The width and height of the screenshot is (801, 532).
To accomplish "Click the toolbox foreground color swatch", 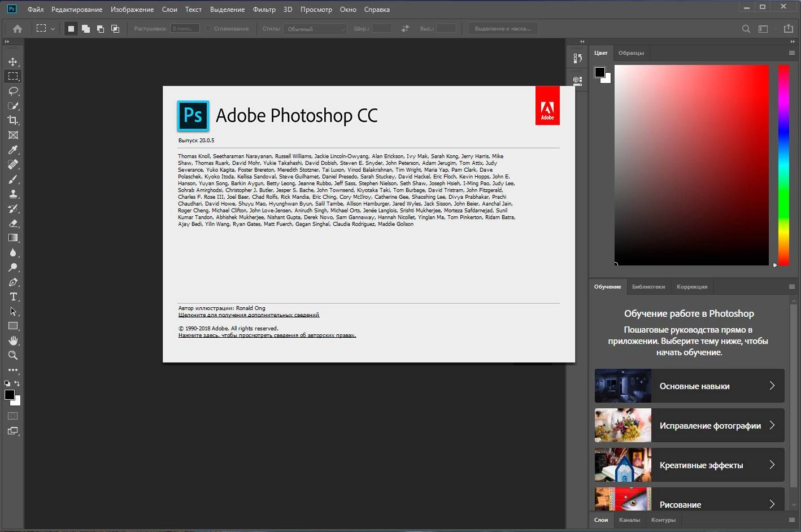I will (10, 395).
